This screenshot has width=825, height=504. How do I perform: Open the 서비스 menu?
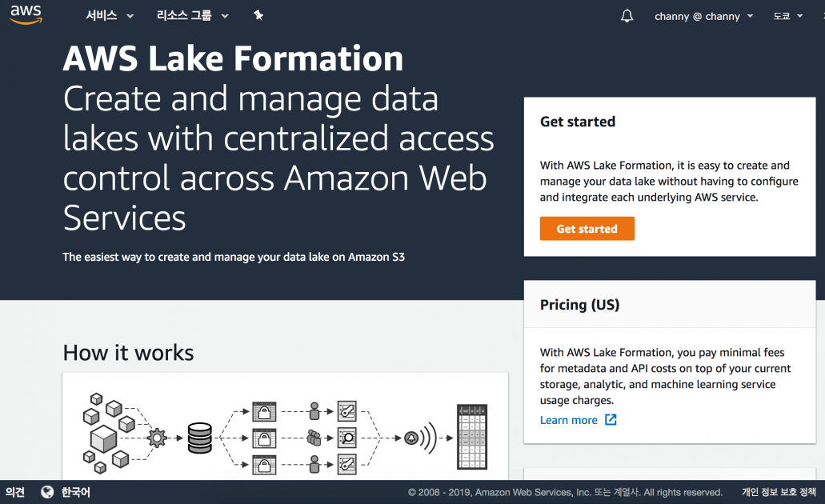point(101,14)
